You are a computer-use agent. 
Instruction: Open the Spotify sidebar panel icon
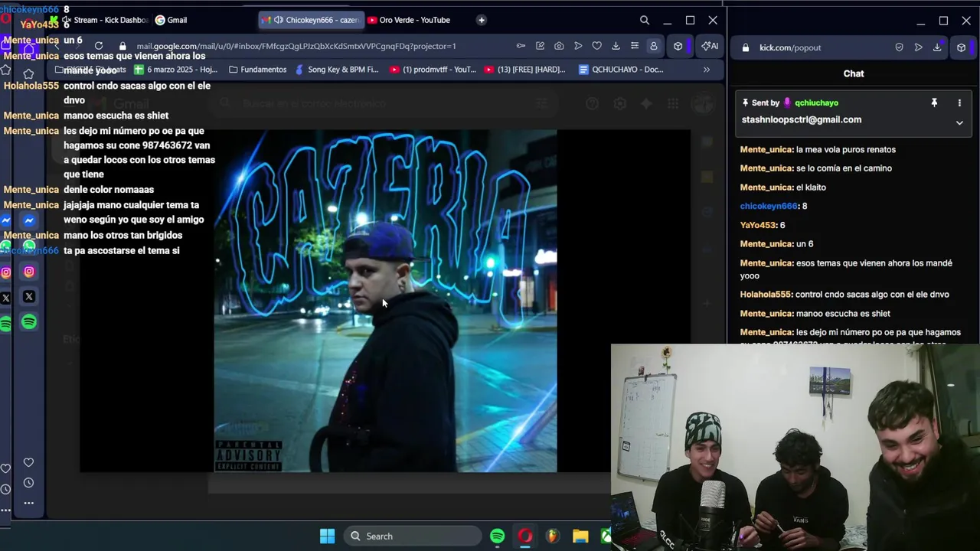(29, 322)
